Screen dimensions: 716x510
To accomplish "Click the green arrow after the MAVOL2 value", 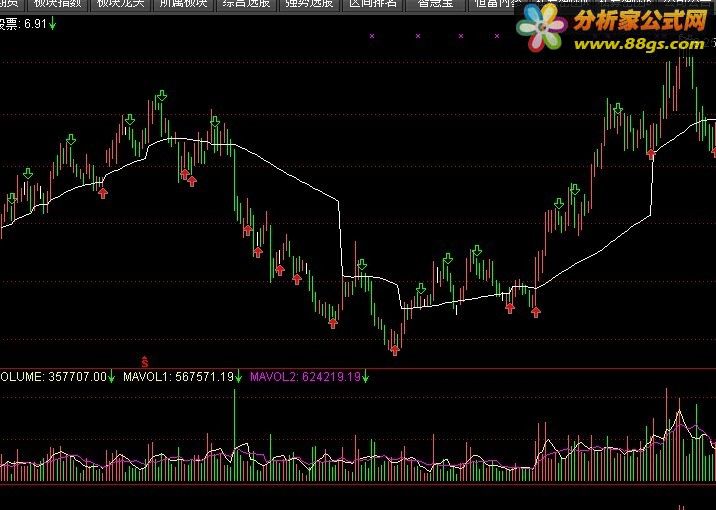I will [x=365, y=377].
